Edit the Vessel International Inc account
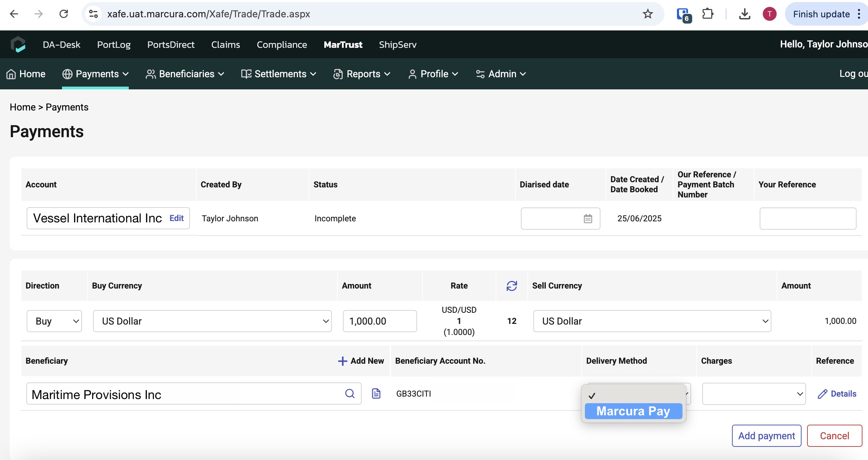Screen dimensions: 868x460 point(177,218)
